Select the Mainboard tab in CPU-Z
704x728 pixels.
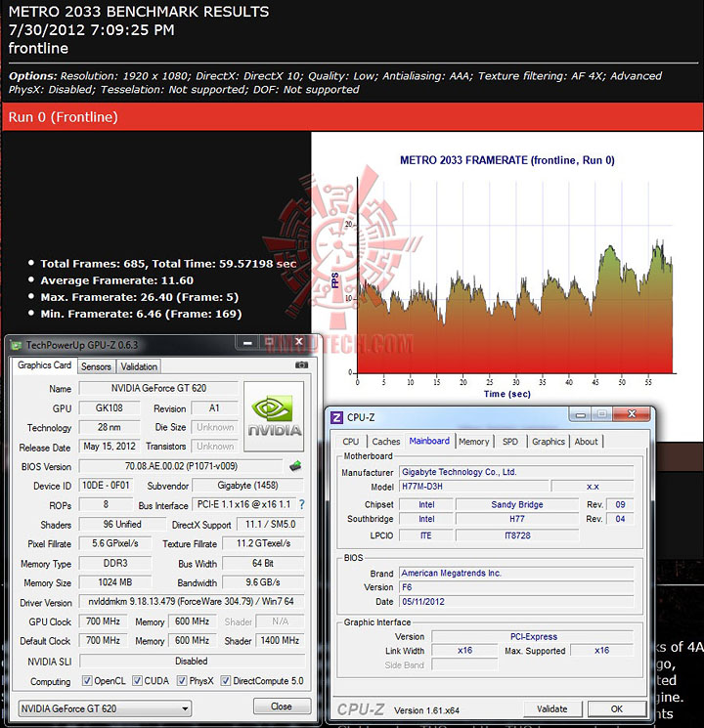click(x=429, y=441)
